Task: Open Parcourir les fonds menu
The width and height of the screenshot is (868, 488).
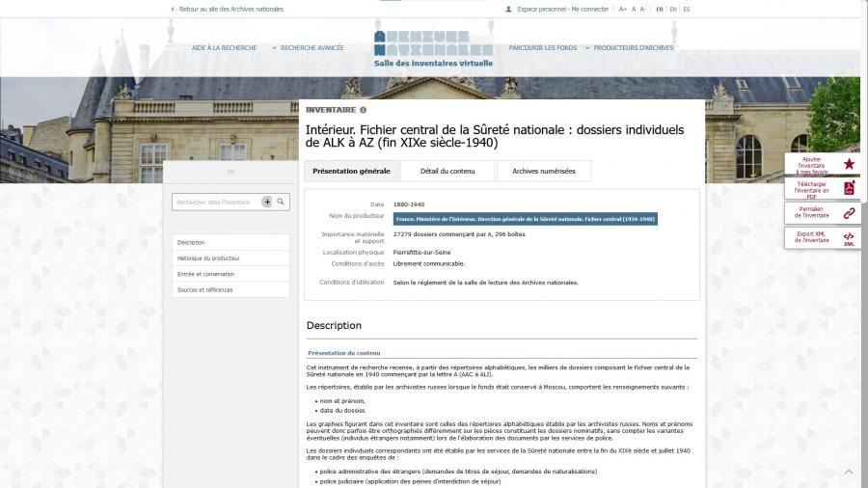Action: coord(542,48)
